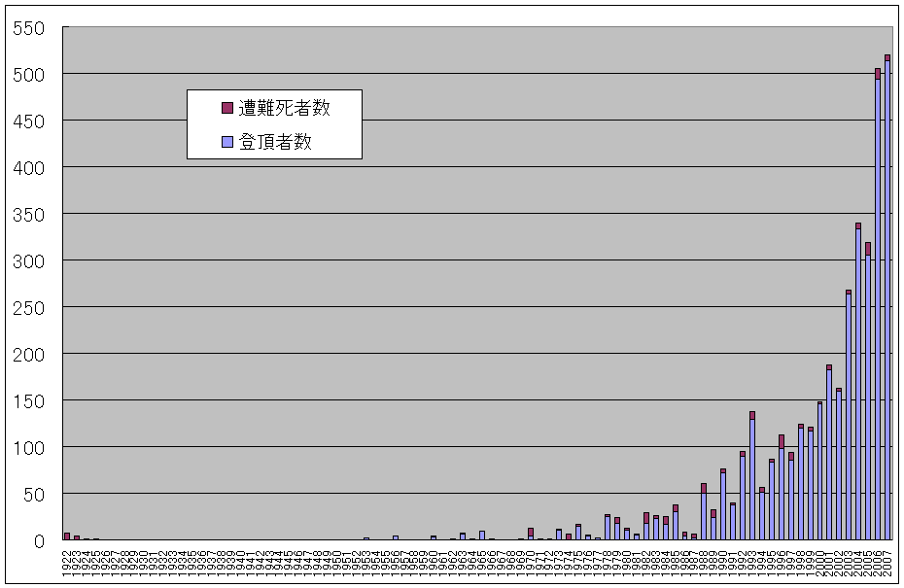Select the 登頂者数 legend label
The width and height of the screenshot is (904, 588).
[275, 142]
